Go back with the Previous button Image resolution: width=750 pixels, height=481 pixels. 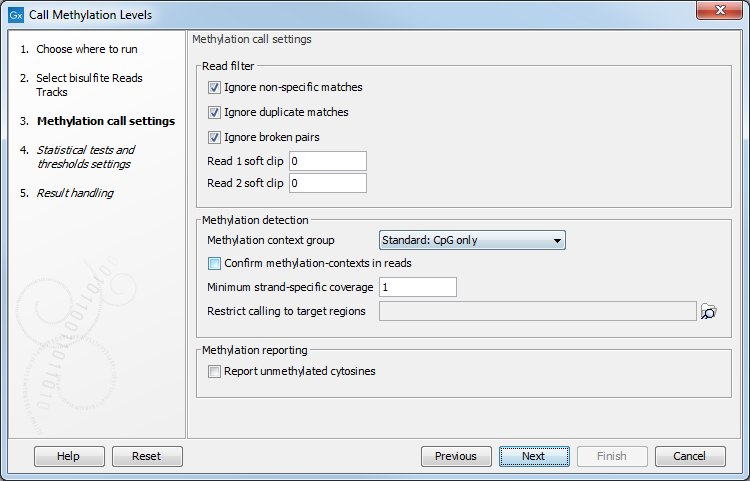[456, 456]
